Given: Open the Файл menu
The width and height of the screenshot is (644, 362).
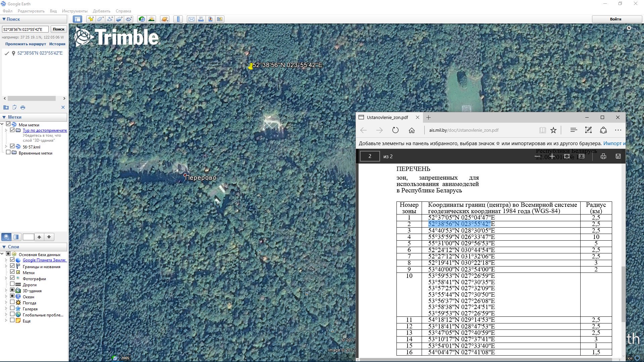Looking at the screenshot, I should click(8, 11).
